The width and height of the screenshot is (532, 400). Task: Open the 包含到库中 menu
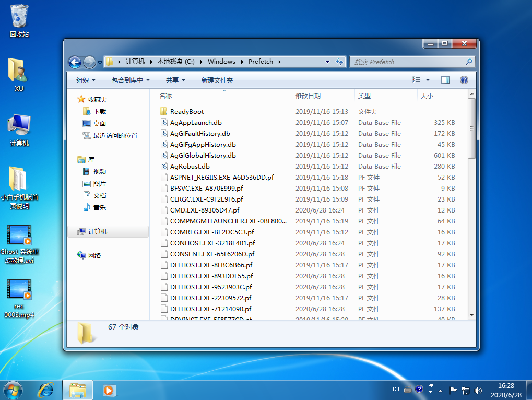coord(131,80)
